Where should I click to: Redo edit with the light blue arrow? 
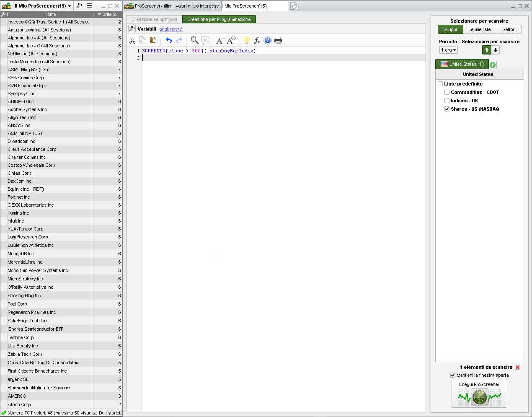[x=179, y=40]
